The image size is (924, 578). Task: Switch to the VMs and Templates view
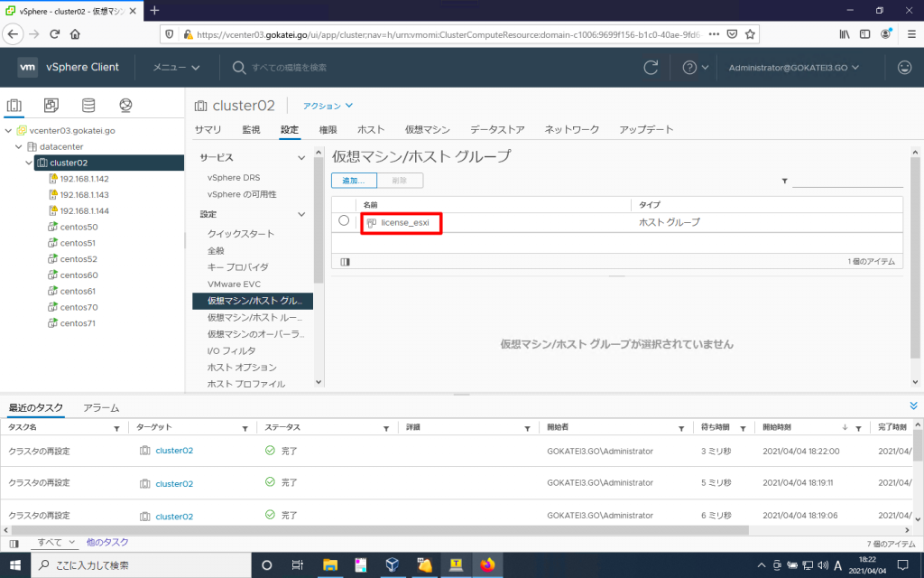click(51, 105)
